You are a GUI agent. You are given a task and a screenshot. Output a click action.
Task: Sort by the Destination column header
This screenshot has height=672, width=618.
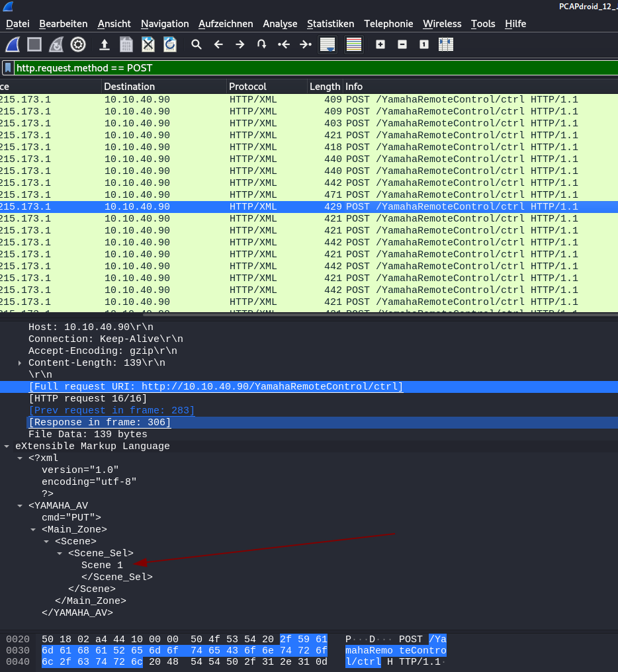tap(164, 87)
